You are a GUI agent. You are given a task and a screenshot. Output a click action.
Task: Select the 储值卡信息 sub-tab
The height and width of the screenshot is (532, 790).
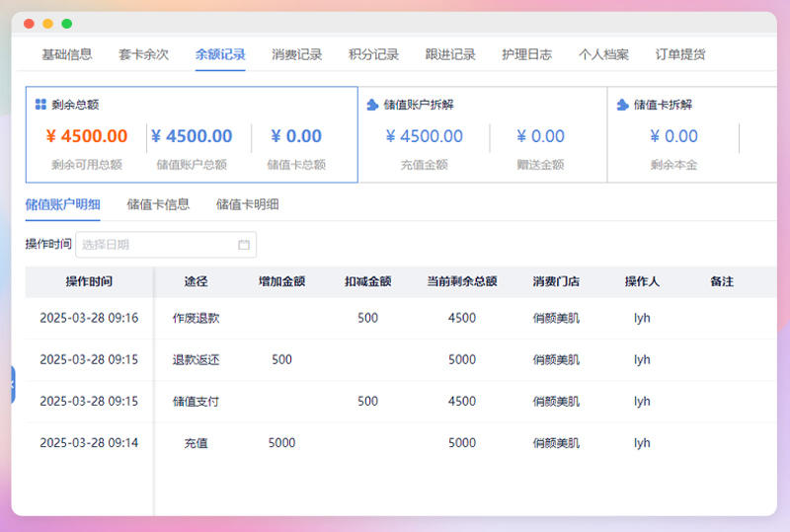point(158,205)
